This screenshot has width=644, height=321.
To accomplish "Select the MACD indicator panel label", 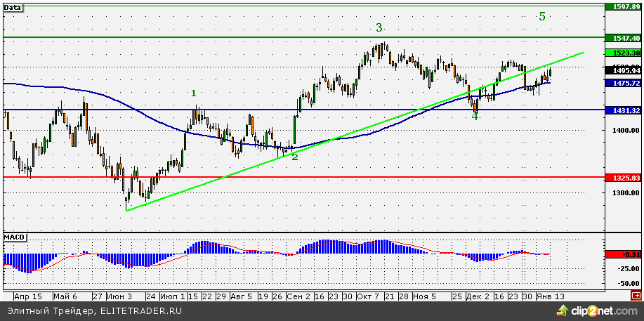I will pyautogui.click(x=15, y=237).
